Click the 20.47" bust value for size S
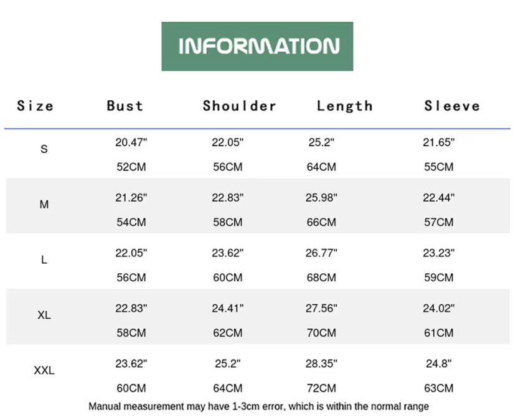Screen dimensions: 513x420 pos(131,142)
